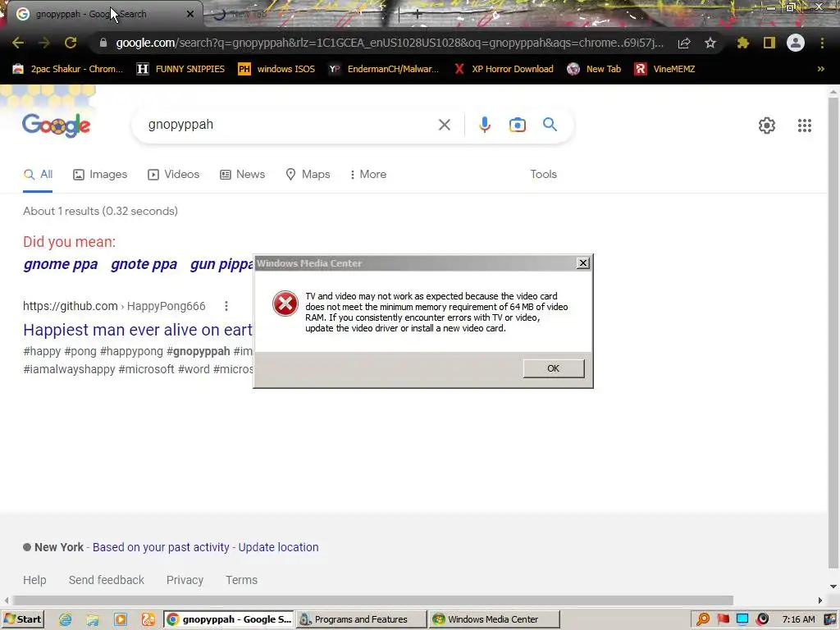
Task: Click the network monitor icon in the system tray
Action: (742, 619)
